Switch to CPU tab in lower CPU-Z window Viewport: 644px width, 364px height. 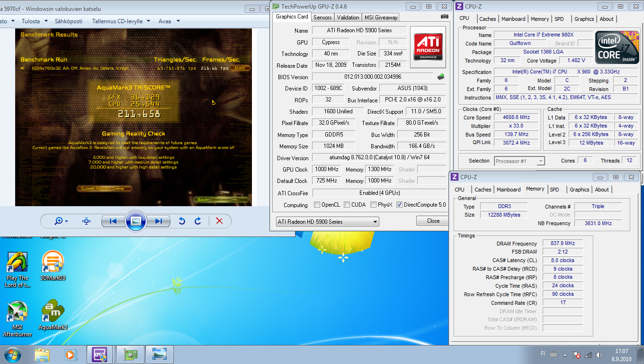coord(459,190)
